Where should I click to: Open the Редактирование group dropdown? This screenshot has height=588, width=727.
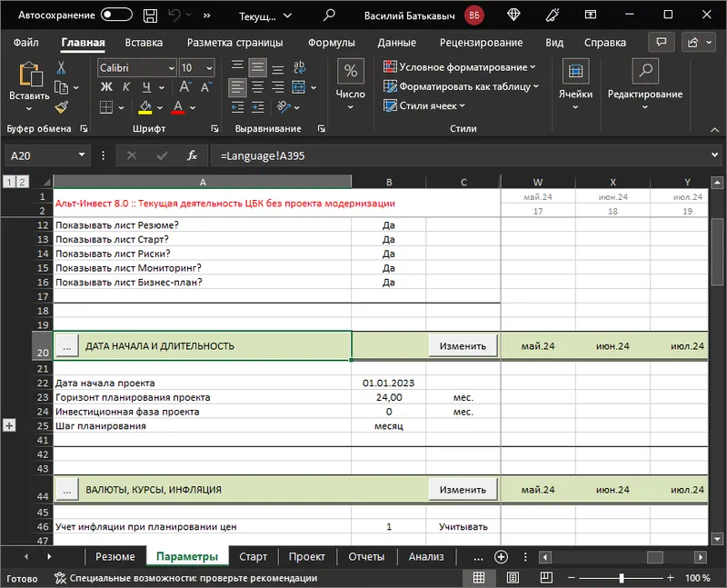(x=645, y=85)
